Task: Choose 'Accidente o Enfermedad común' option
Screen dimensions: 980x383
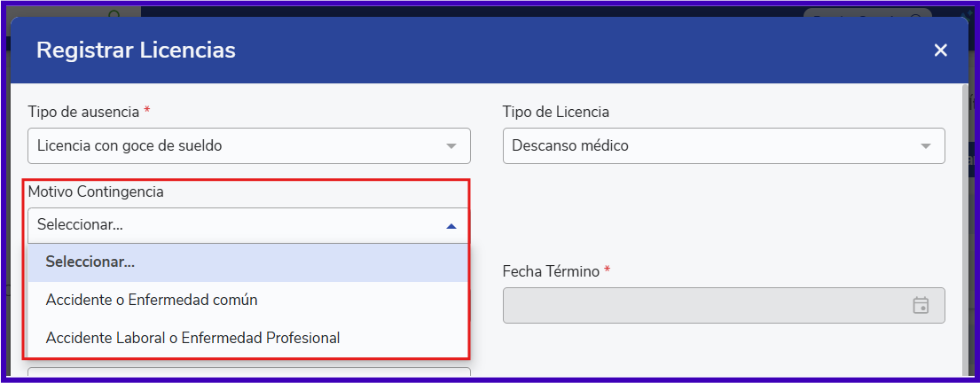Action: 152,300
